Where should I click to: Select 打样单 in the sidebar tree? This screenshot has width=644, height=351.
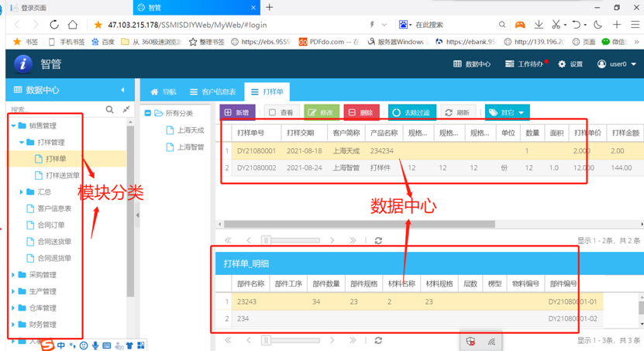(56, 159)
